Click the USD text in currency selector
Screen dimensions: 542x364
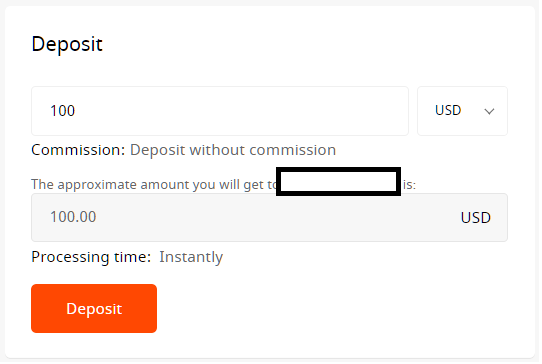tap(450, 111)
